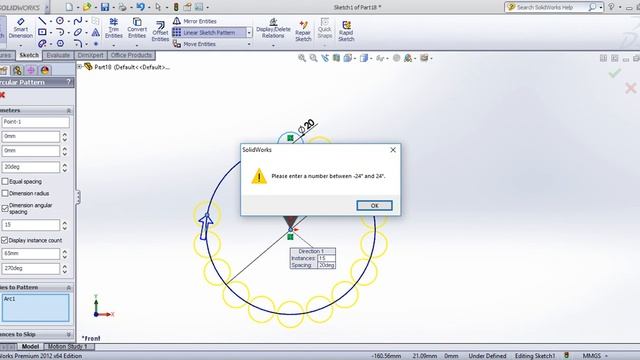Click the Offset Entities tool
This screenshot has width=640, height=360.
160,31
